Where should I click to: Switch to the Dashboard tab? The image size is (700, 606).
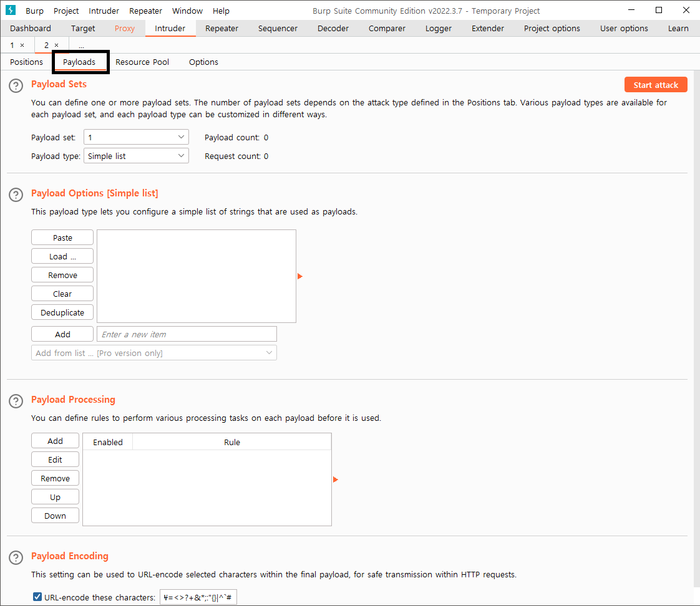[31, 28]
